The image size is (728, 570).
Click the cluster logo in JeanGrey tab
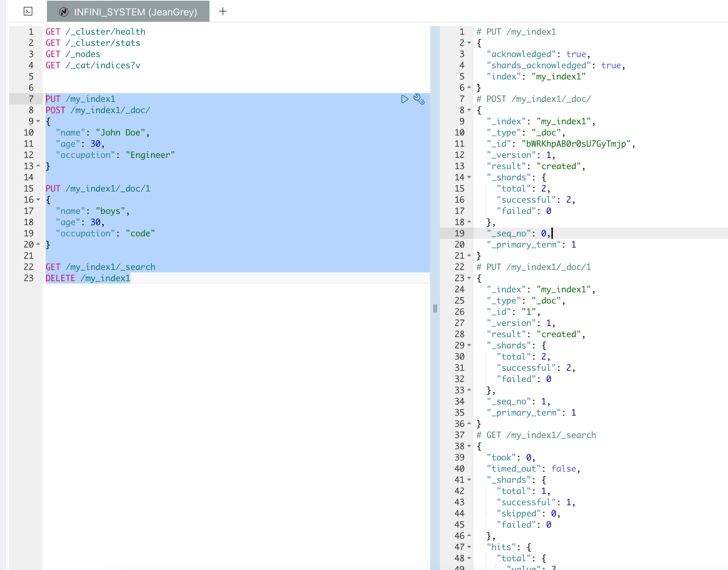coord(64,12)
